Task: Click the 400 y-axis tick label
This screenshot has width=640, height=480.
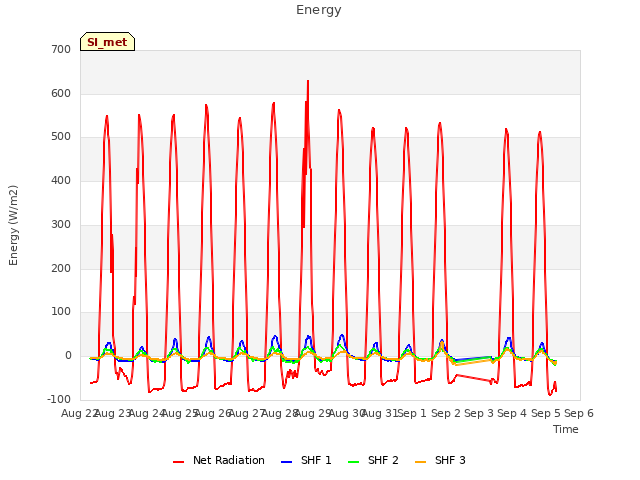Action: pos(61,180)
